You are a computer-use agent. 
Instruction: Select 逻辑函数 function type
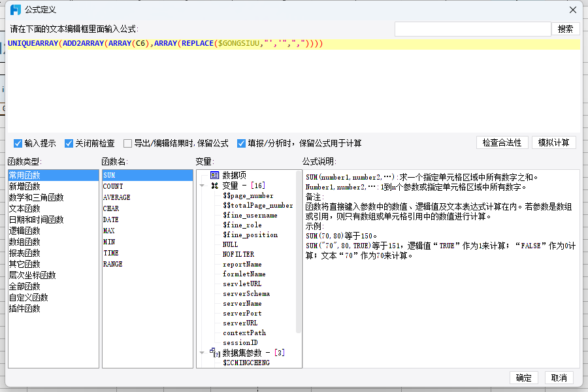click(54, 231)
